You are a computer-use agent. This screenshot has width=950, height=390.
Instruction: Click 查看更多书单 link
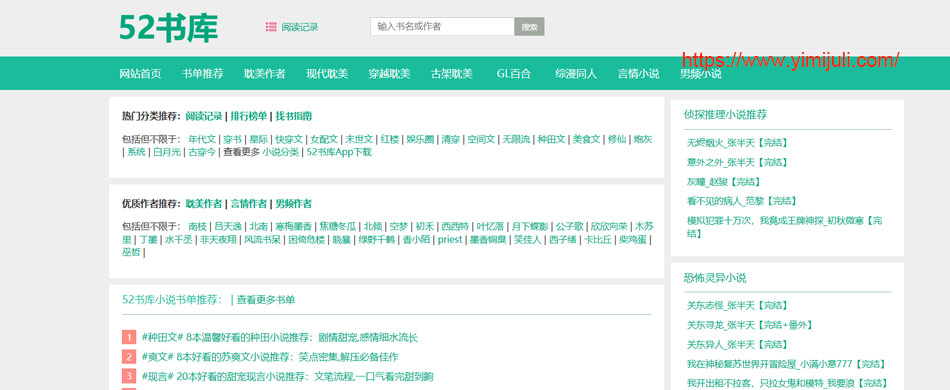[265, 300]
